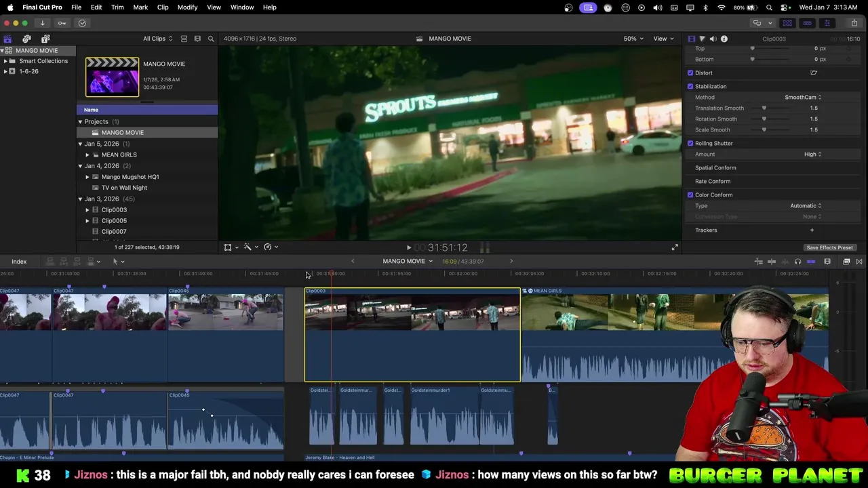Show or hide the Browser panel
The height and width of the screenshot is (488, 868).
pyautogui.click(x=787, y=23)
